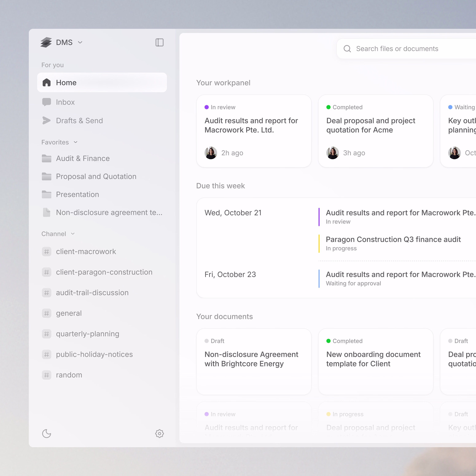Toggle the sidebar collapse icon
Viewport: 476px width, 476px height.
[159, 42]
